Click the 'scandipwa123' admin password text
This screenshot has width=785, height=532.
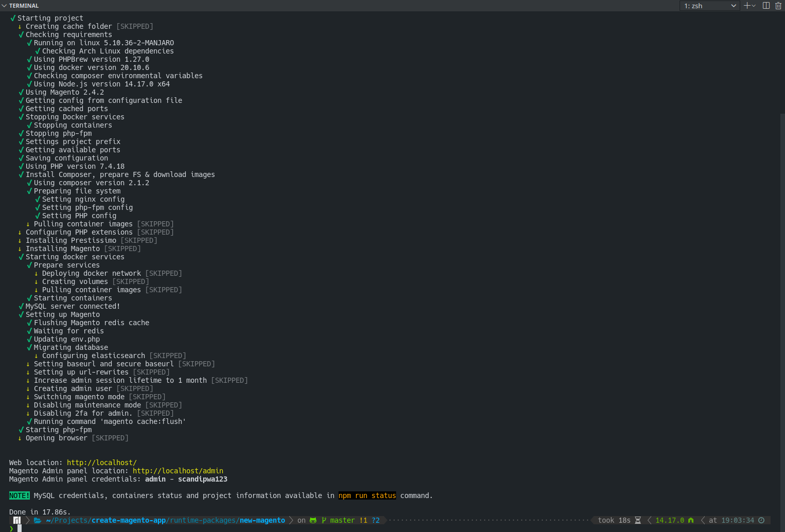coord(203,479)
